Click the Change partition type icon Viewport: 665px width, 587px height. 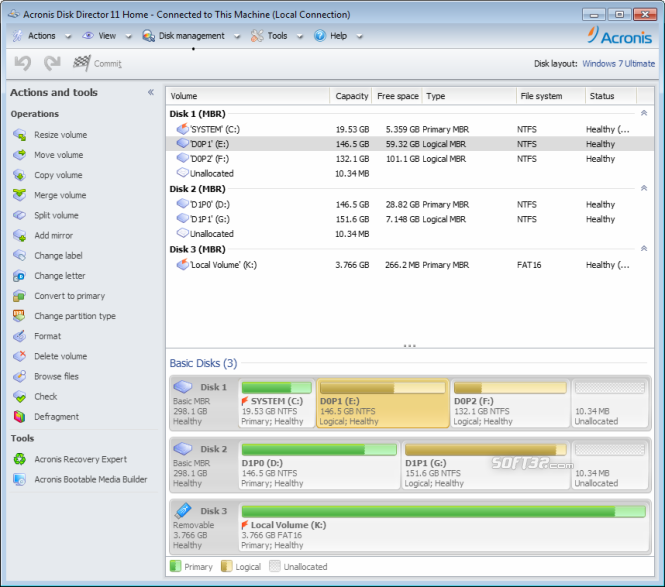[20, 316]
